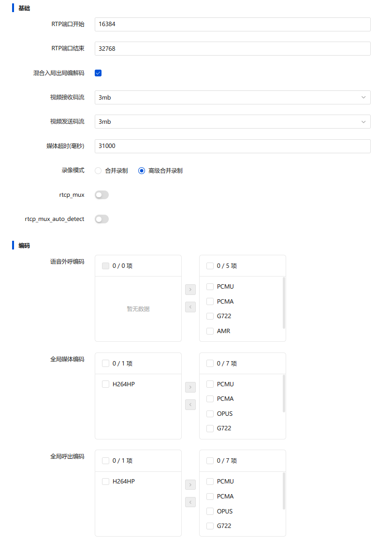Viewport: 392px width, 541px height.
Task: Open the 视频接收码流 dropdown
Action: (232, 98)
